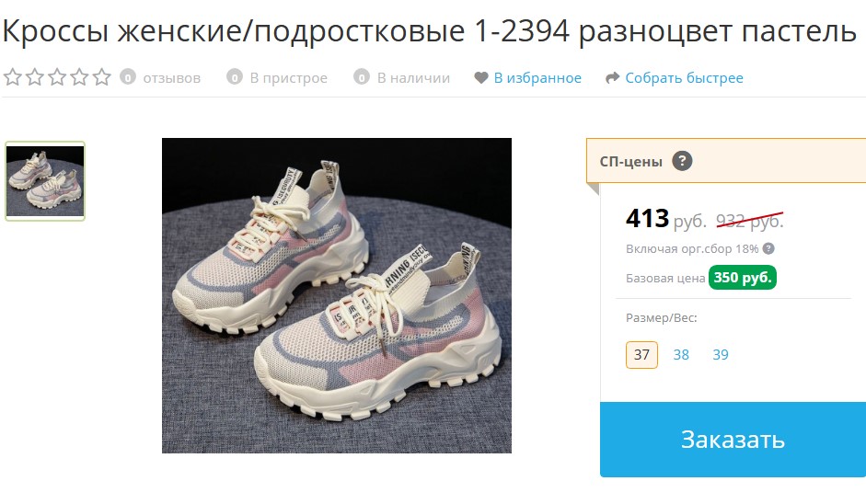Rate the product two stars
The image size is (866, 504).
(35, 77)
